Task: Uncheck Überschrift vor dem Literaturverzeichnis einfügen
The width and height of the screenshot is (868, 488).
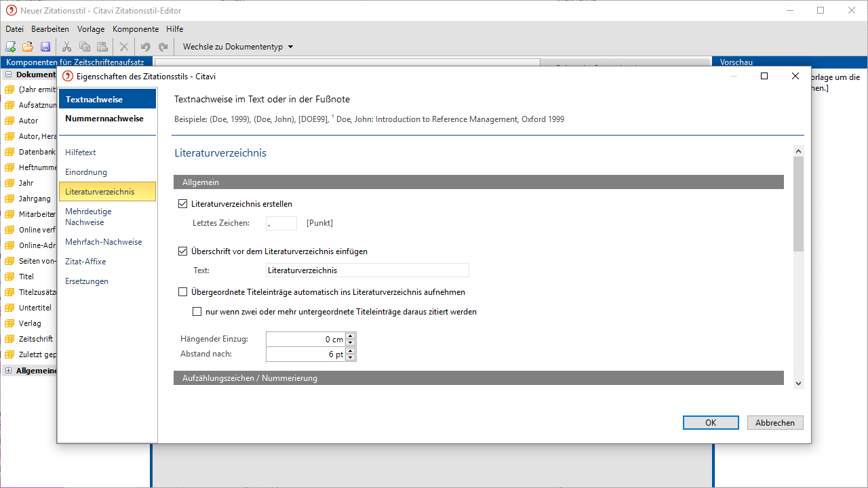Action: point(182,251)
